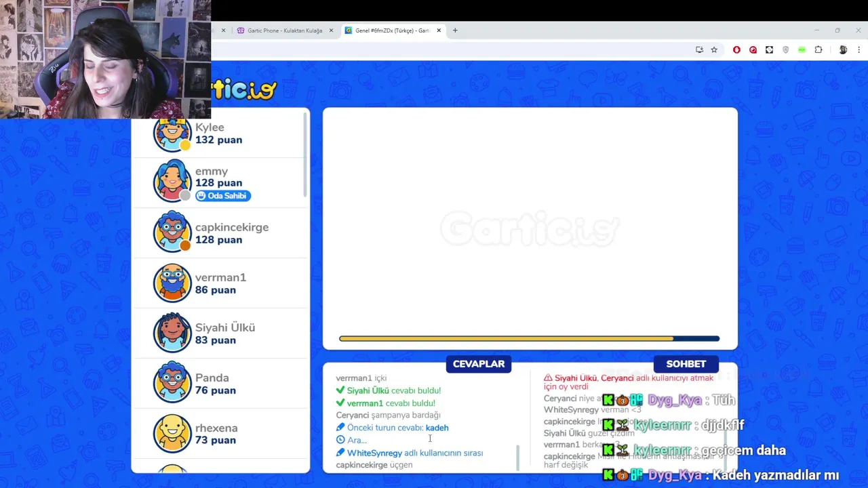Viewport: 868px width, 488px height.
Task: Click Panda's 76 puan score
Action: (216, 390)
